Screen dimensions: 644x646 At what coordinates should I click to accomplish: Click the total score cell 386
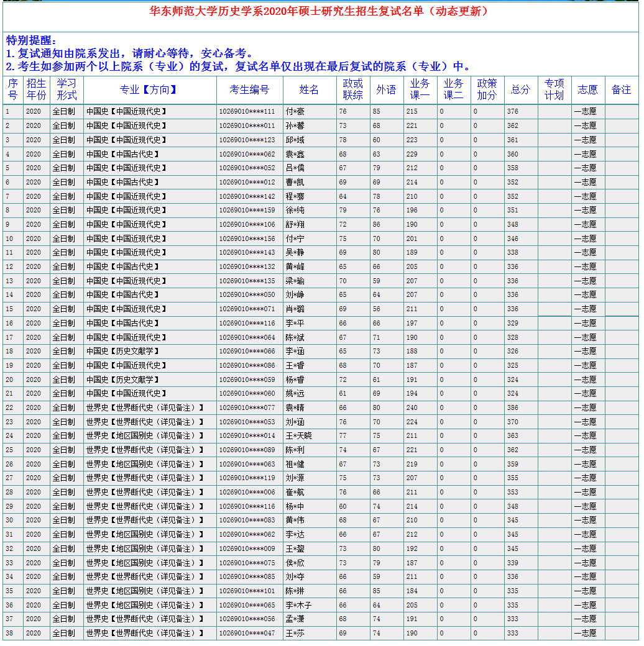tap(512, 408)
